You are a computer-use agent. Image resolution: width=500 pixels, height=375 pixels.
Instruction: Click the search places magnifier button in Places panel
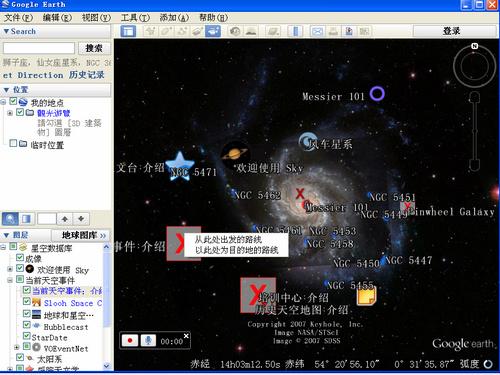pyautogui.click(x=10, y=219)
